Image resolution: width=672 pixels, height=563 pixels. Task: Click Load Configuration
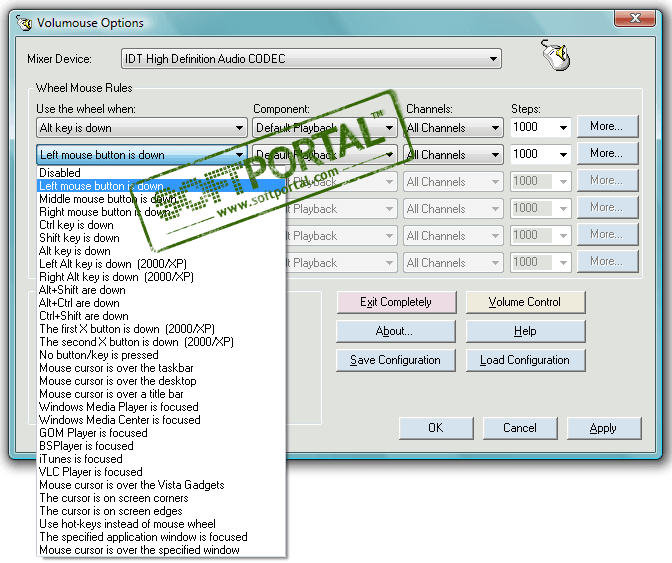525,360
